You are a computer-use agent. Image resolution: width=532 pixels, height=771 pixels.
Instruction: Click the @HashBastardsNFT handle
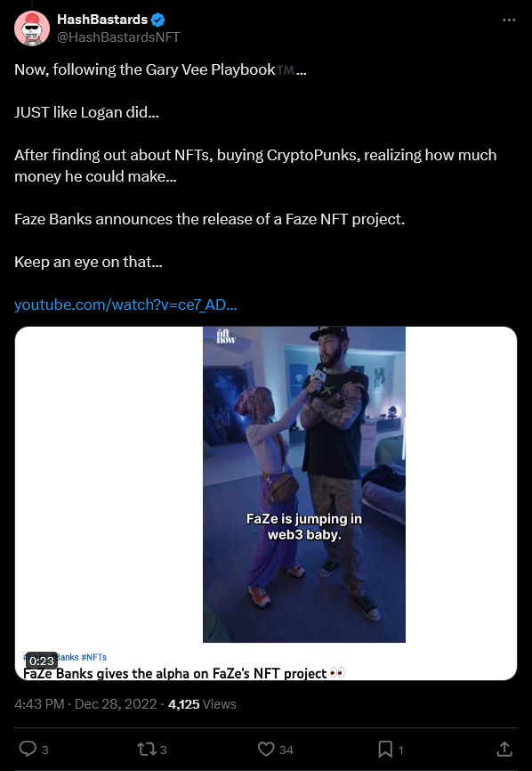[x=118, y=37]
